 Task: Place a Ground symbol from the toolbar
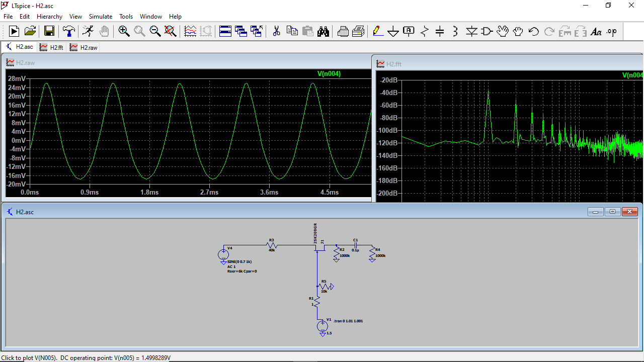[393, 31]
